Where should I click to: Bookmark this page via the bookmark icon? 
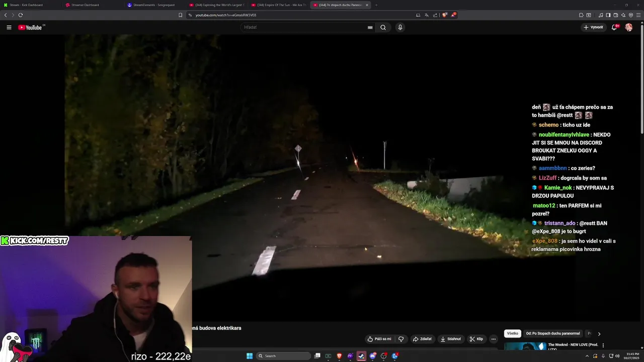[x=181, y=15]
